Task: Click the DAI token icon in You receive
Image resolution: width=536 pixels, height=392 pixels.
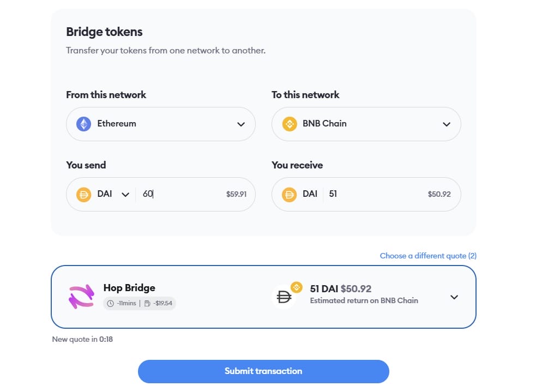Action: [289, 194]
